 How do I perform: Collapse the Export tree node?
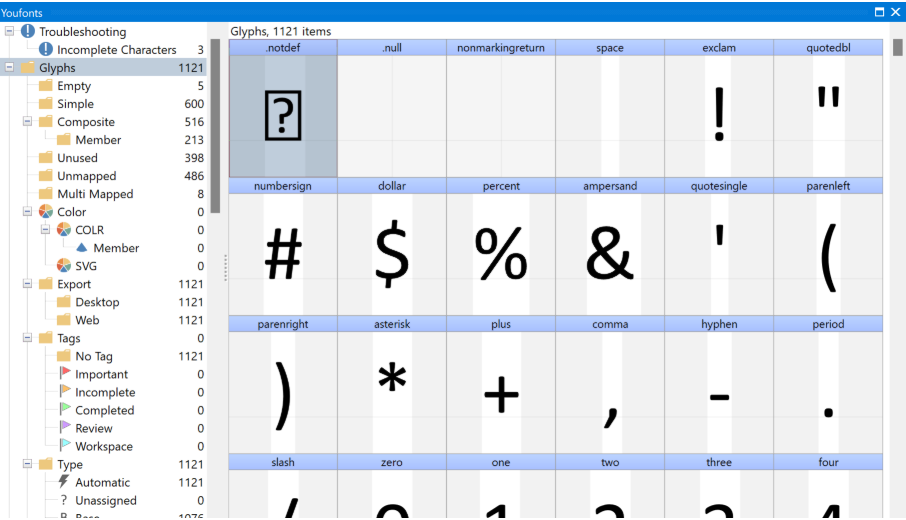click(x=28, y=284)
